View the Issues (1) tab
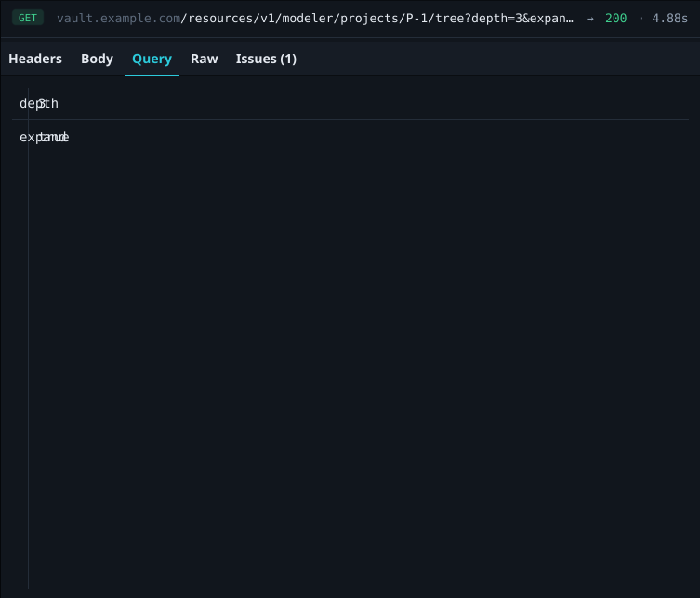 tap(266, 59)
